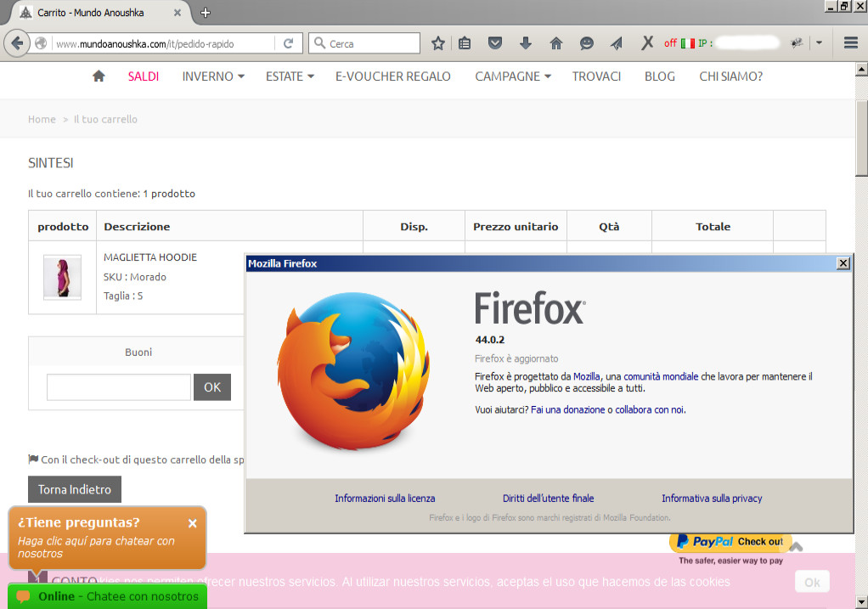Click the collabora con noi link
868x609 pixels.
tap(650, 409)
